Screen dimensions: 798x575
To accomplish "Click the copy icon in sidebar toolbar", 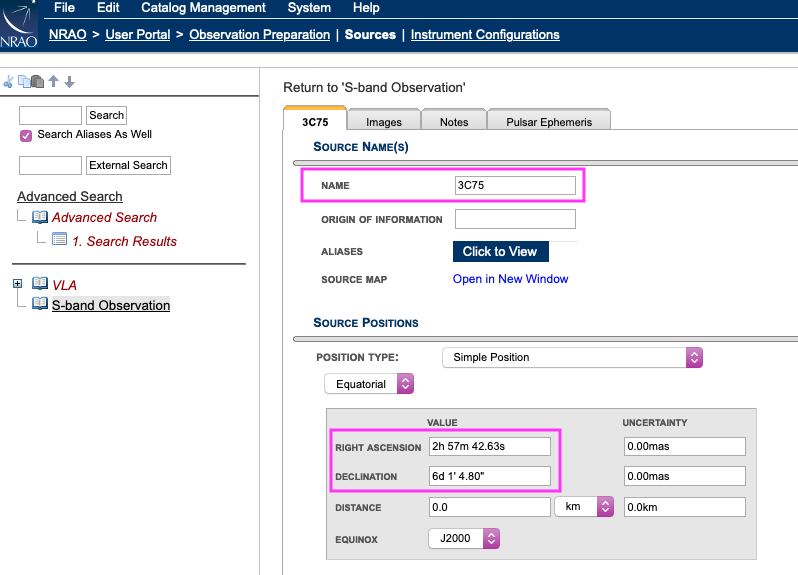I will pyautogui.click(x=23, y=82).
